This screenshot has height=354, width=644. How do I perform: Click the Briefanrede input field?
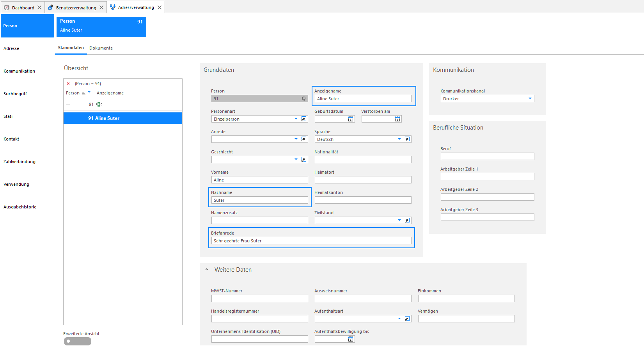[x=311, y=241]
